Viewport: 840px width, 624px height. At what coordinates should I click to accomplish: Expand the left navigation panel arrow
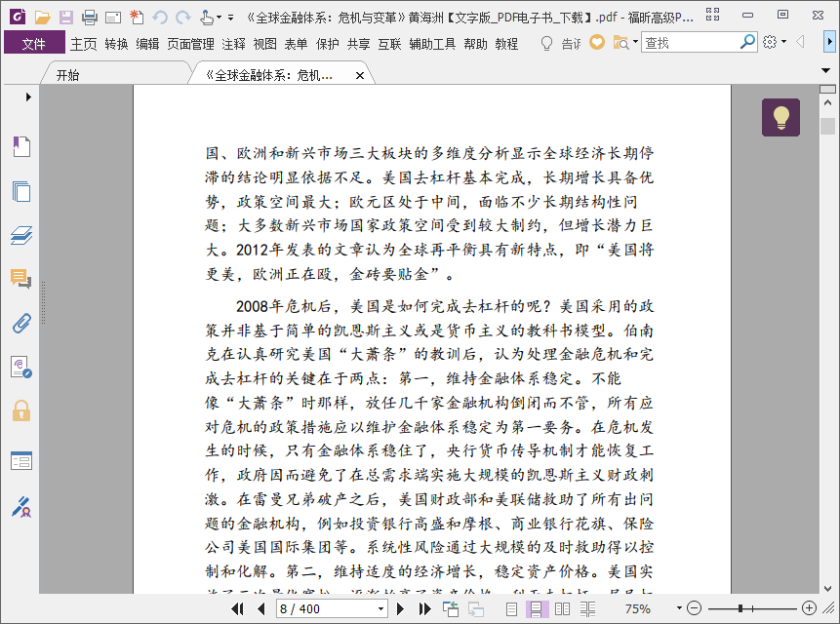(x=28, y=97)
